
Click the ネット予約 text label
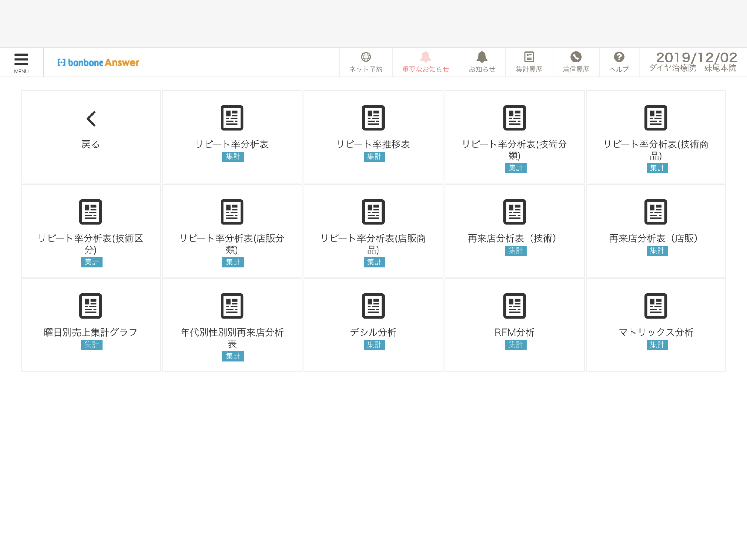click(366, 69)
